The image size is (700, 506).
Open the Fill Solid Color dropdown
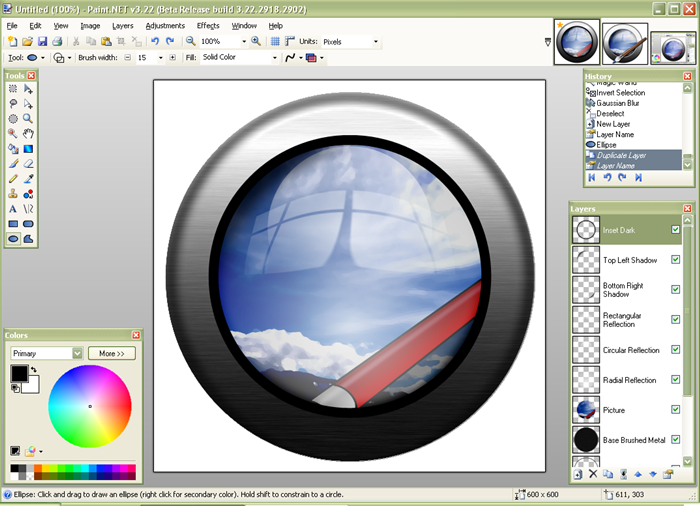pyautogui.click(x=275, y=58)
